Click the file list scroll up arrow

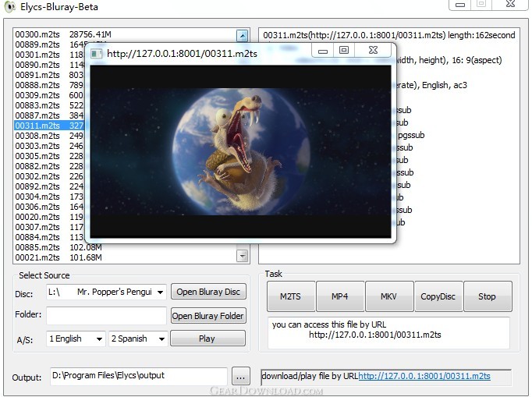[243, 36]
